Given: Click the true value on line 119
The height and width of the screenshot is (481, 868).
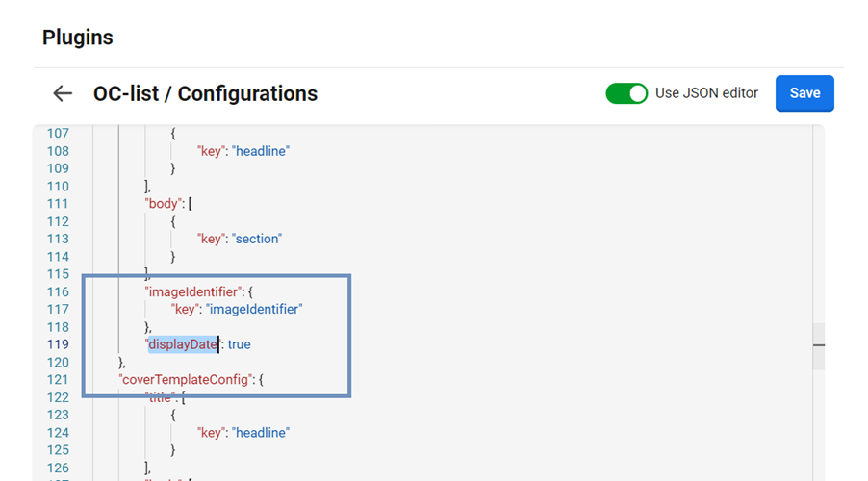Looking at the screenshot, I should pyautogui.click(x=239, y=344).
